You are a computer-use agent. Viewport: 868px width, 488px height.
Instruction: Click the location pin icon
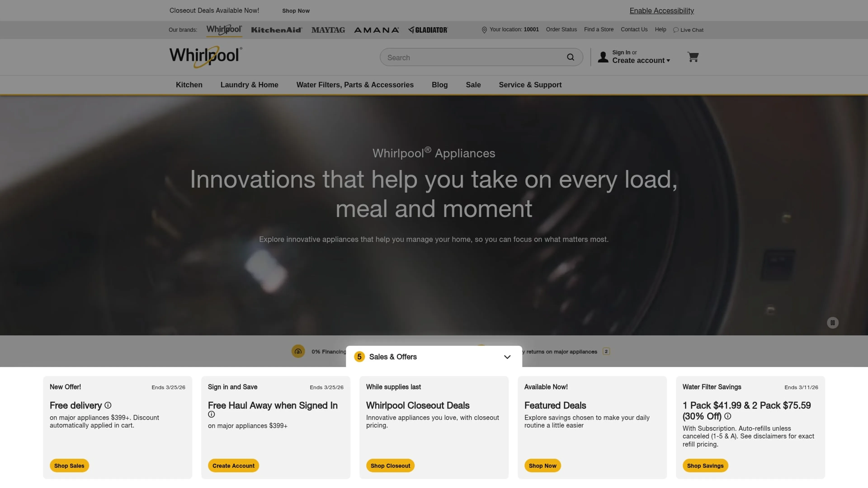click(x=484, y=30)
